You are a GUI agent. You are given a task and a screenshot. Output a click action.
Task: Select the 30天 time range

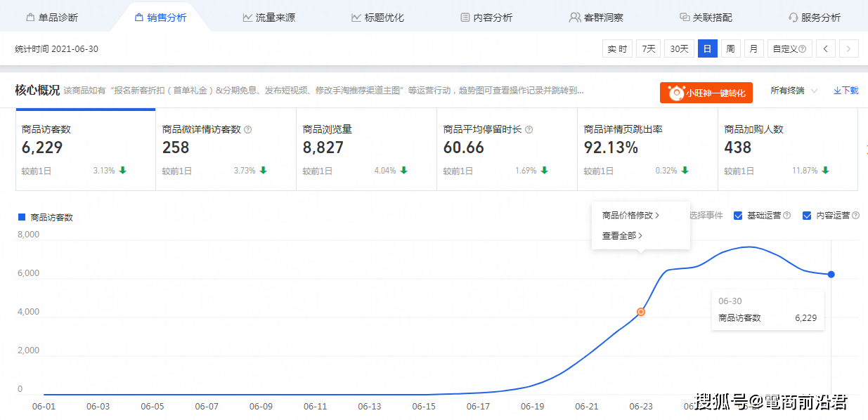point(679,48)
